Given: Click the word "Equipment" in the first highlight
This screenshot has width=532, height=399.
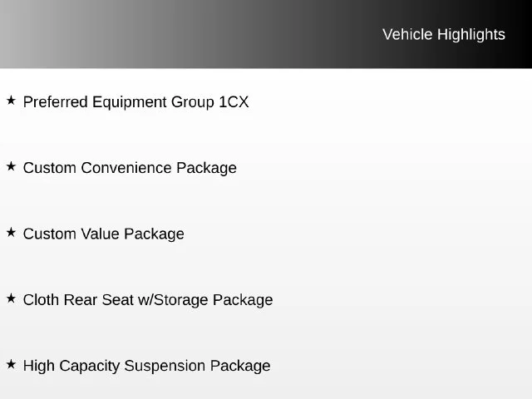Looking at the screenshot, I should click(130, 102).
